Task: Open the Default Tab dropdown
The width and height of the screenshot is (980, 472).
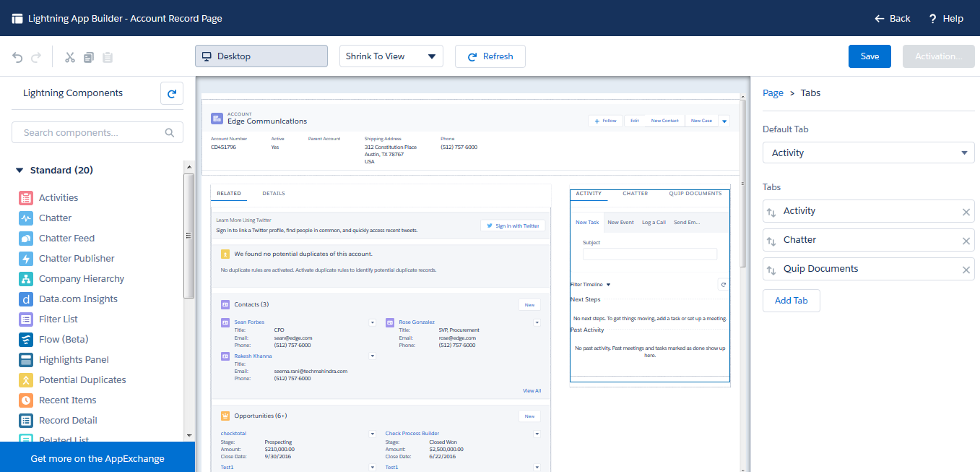Action: tap(868, 153)
